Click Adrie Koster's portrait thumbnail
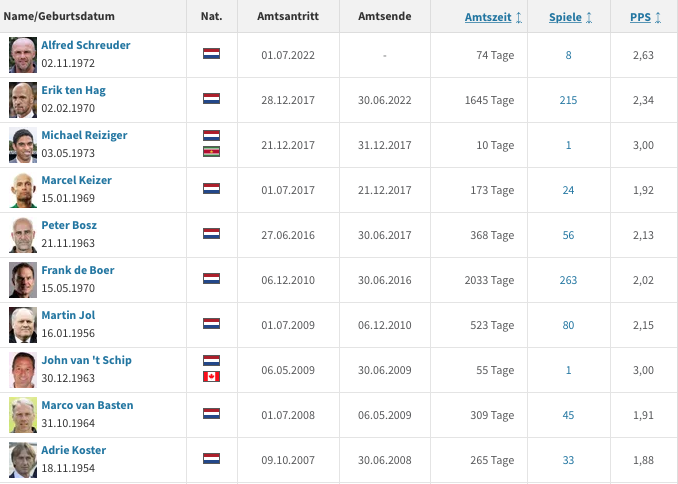Screen dimensions: 678x484 [23, 460]
